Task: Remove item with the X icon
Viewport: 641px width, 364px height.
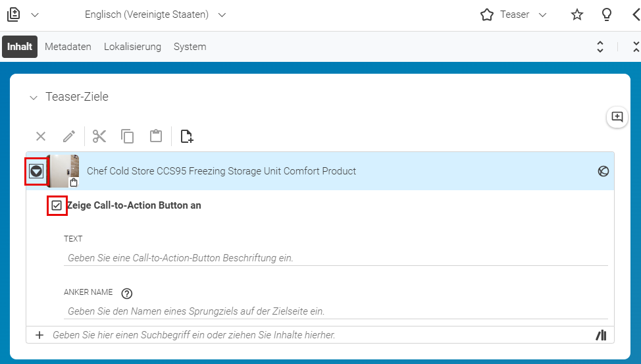Action: point(40,136)
